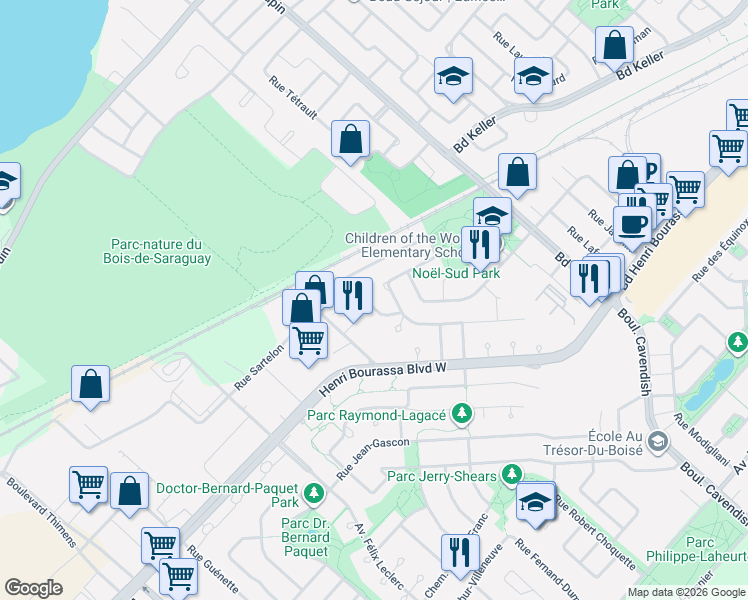Click the restaurant marker above Henri Bourassa Blvd W
The width and height of the screenshot is (748, 600).
pyautogui.click(x=353, y=297)
